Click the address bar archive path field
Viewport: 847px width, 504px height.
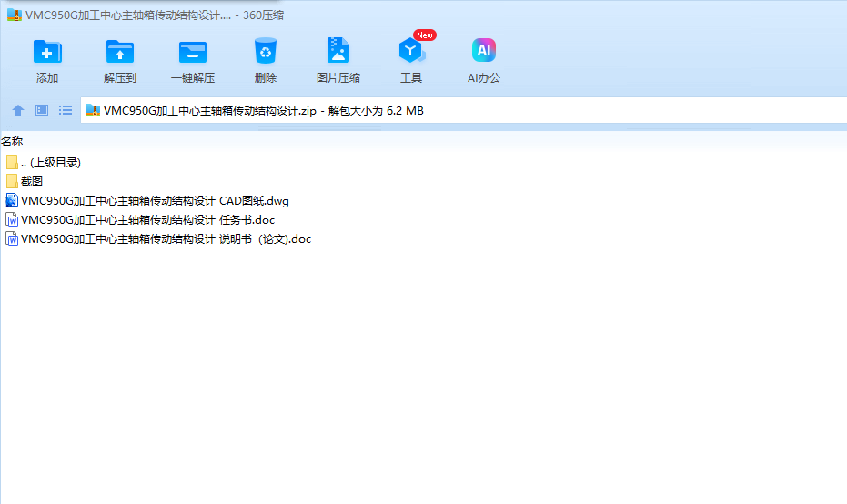[463, 111]
